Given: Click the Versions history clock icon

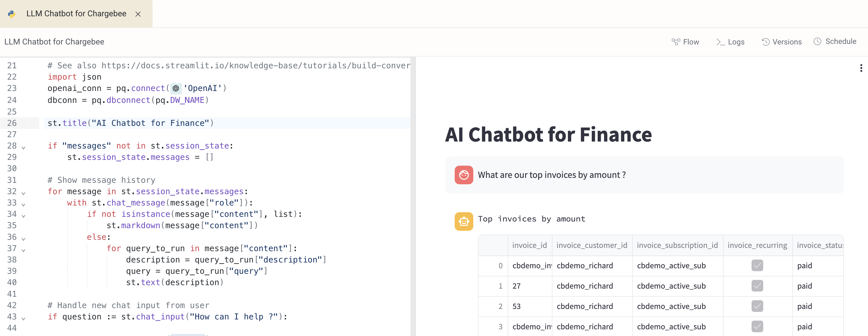Looking at the screenshot, I should [766, 42].
